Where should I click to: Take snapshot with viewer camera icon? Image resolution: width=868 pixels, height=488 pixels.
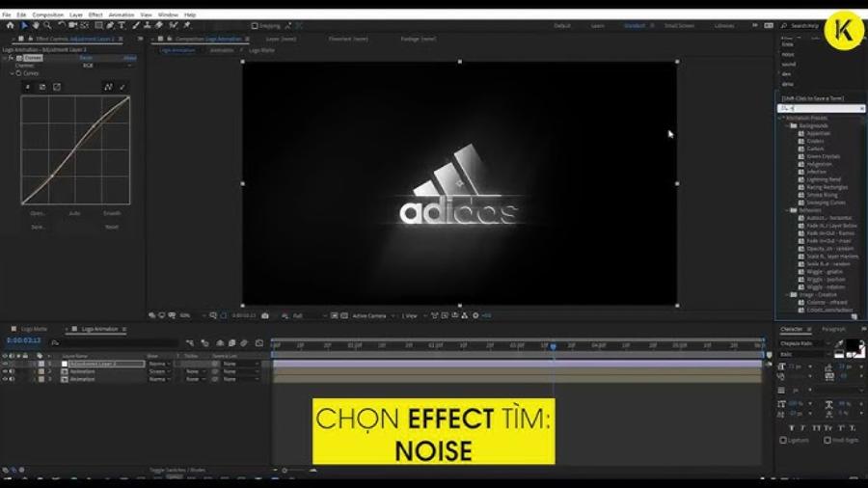click(265, 315)
